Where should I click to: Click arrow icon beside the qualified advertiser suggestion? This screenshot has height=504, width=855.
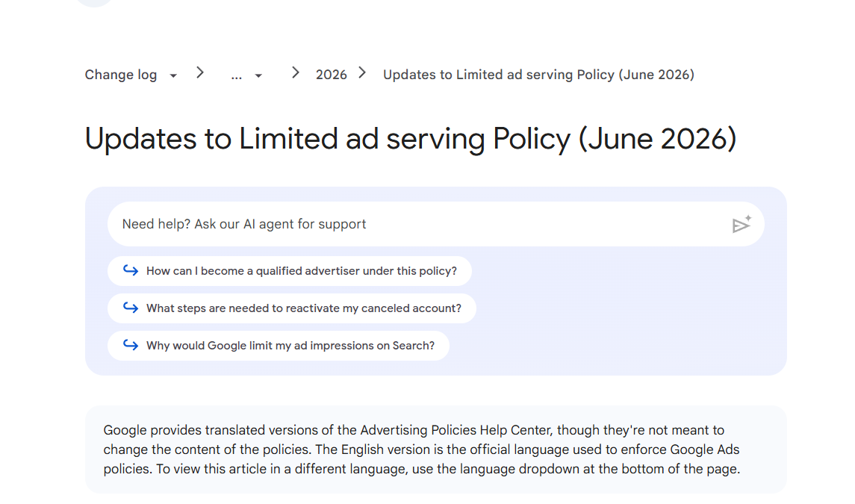click(x=131, y=270)
